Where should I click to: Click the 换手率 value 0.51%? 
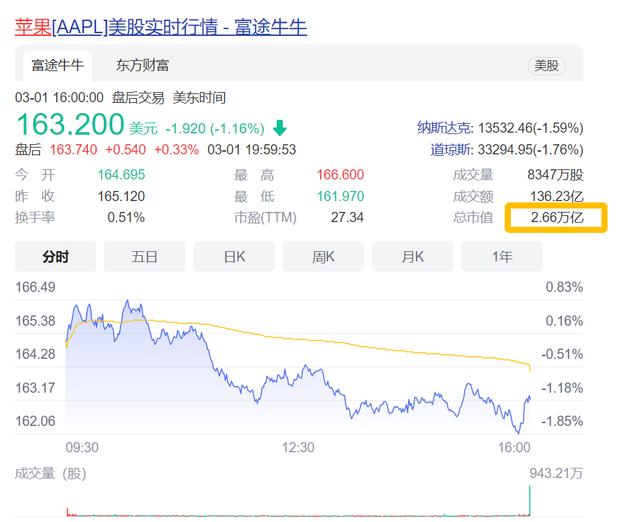[126, 218]
